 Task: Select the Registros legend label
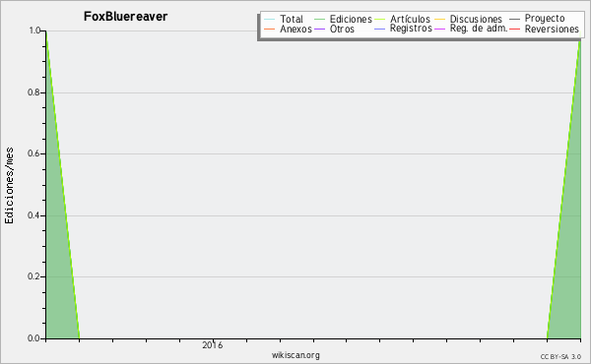[411, 29]
